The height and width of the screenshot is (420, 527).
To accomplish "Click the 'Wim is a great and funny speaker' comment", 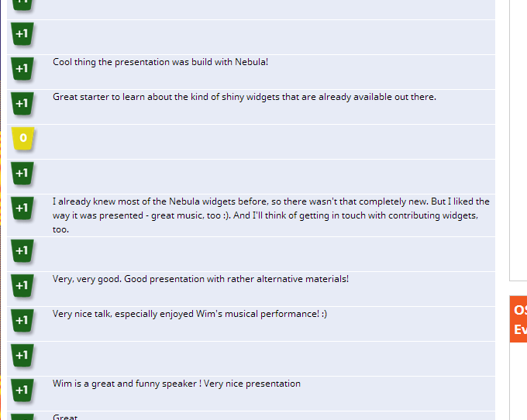I will coord(177,384).
